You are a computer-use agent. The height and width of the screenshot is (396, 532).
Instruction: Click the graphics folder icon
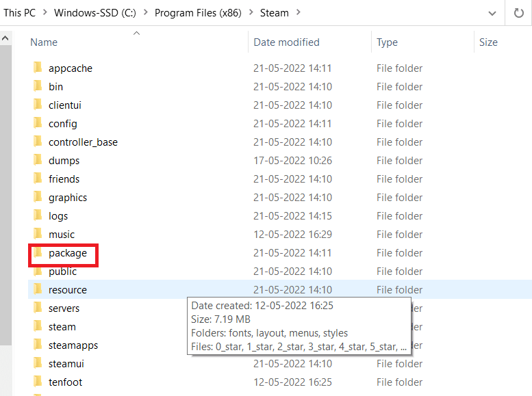38,197
